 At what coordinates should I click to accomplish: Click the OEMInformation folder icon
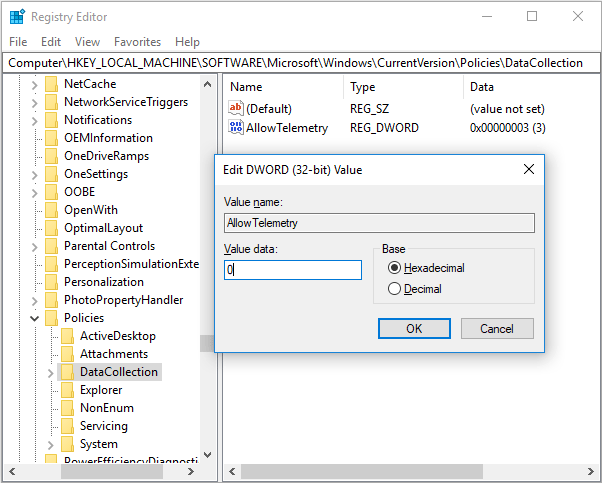coord(51,138)
